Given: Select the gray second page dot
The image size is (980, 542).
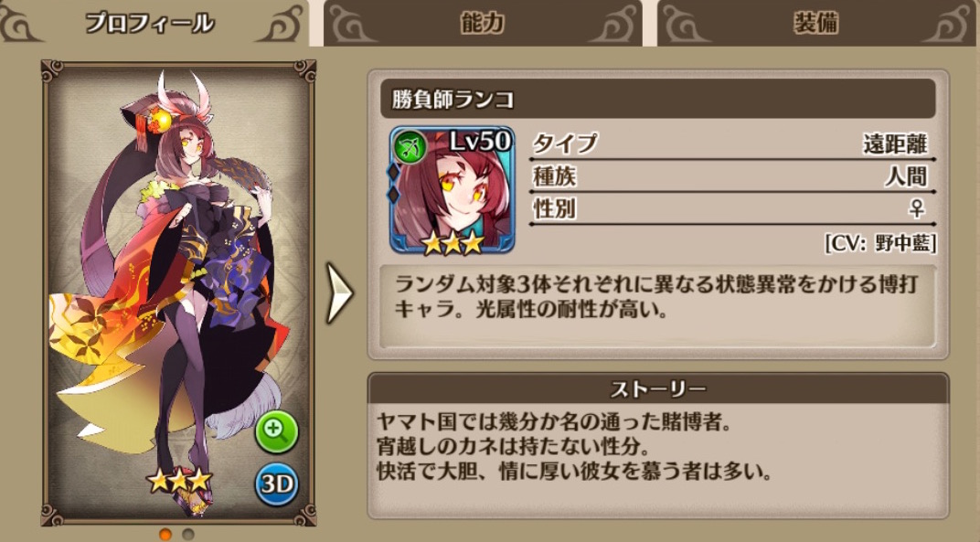Looking at the screenshot, I should coord(188,534).
